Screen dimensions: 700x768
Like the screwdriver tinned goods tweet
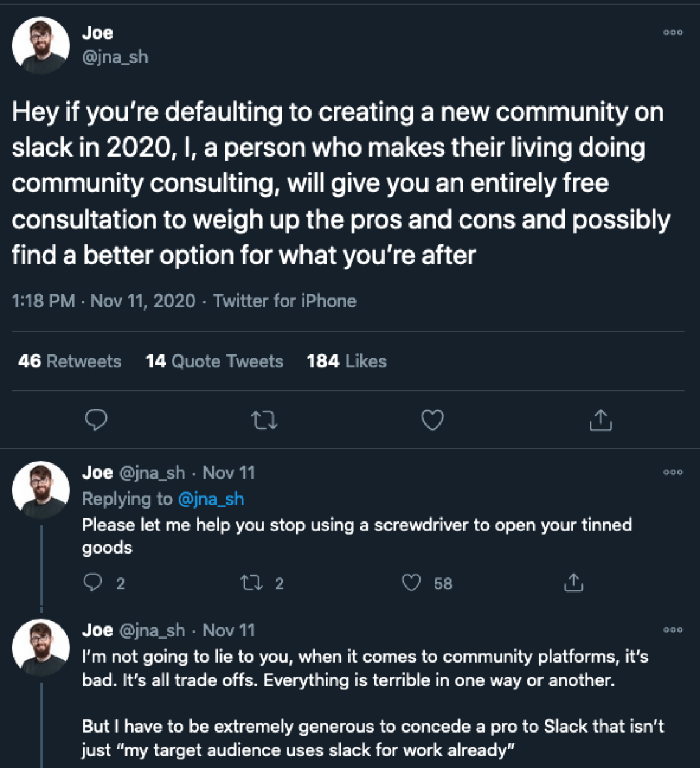click(x=411, y=583)
